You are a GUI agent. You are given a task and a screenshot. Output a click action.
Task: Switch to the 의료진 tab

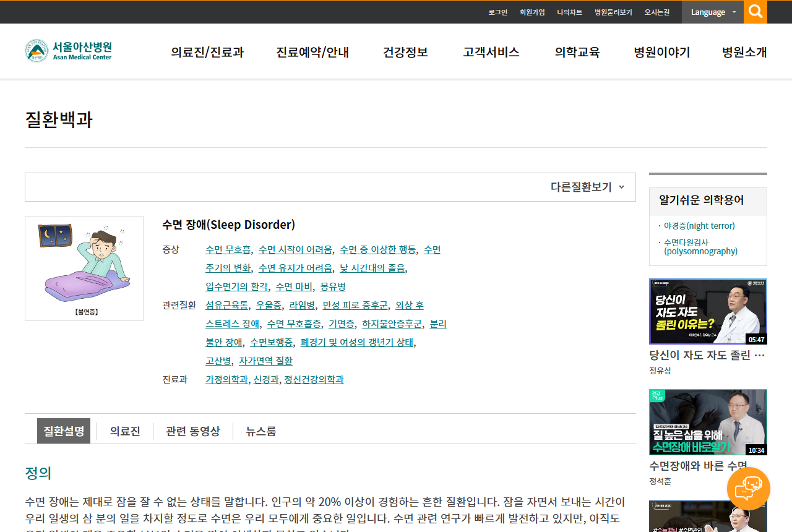125,431
